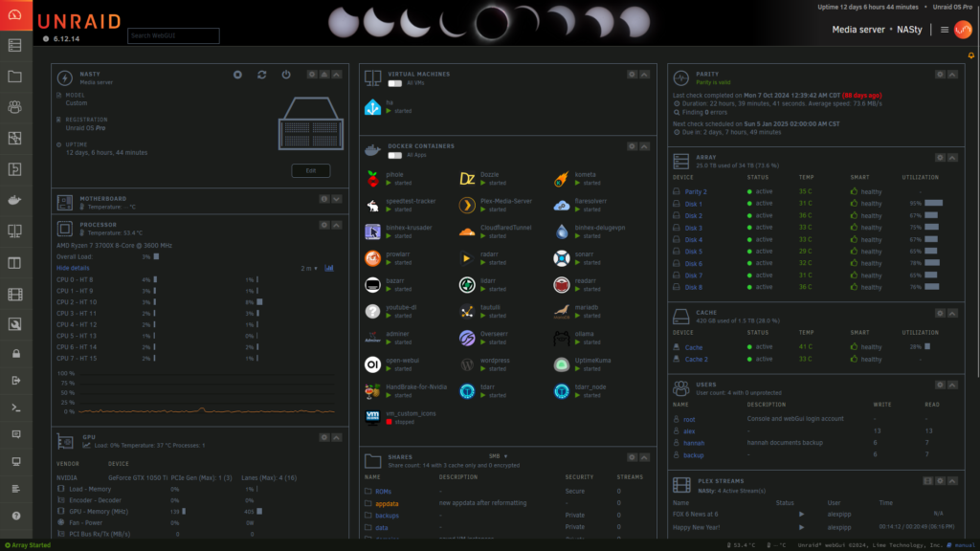Click the user avatar in top right
This screenshot has width=980, height=551.
[x=963, y=30]
